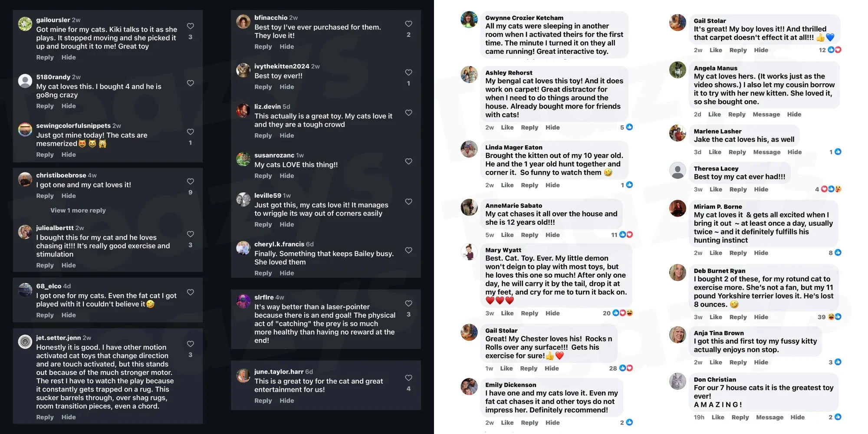Screen dimensions: 868x434
Task: Heart christiboebrose's comment about her cat
Action: pyautogui.click(x=190, y=181)
